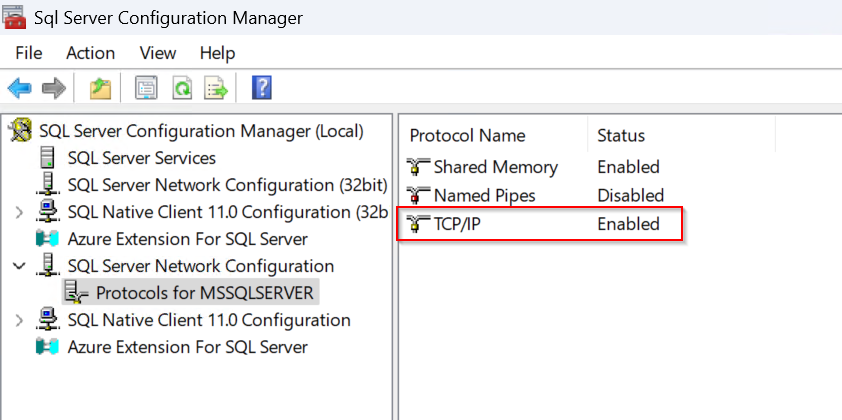Collapse the expanded SQL Server Network Configuration node
Screen dimensions: 842x420
19,266
